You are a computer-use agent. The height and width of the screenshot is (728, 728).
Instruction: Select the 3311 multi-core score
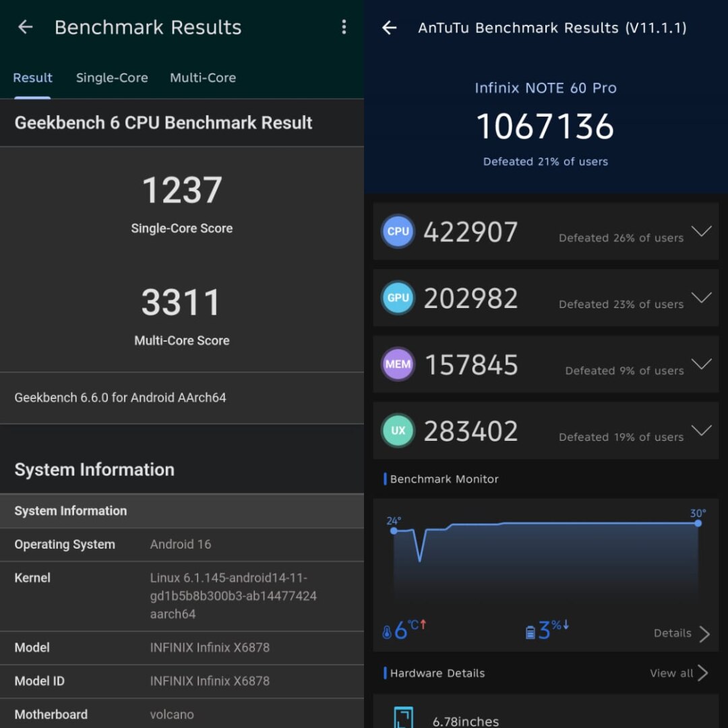click(x=181, y=302)
